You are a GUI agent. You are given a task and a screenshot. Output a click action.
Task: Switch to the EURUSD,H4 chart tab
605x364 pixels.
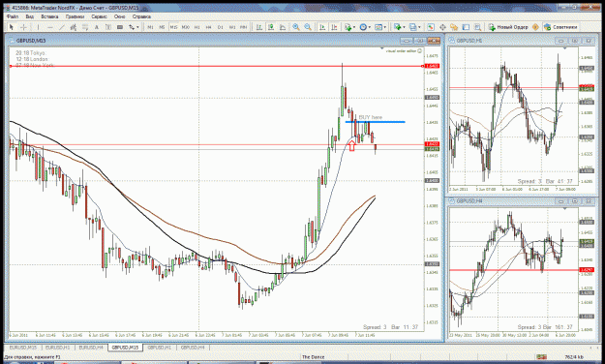[x=91, y=348]
